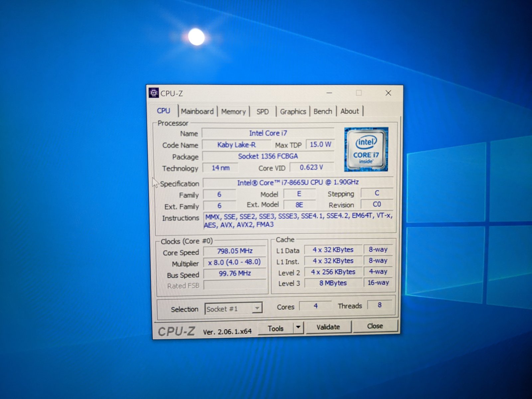Image resolution: width=532 pixels, height=399 pixels.
Task: Click the Level 2 '4-way' associativity value
Action: [378, 271]
